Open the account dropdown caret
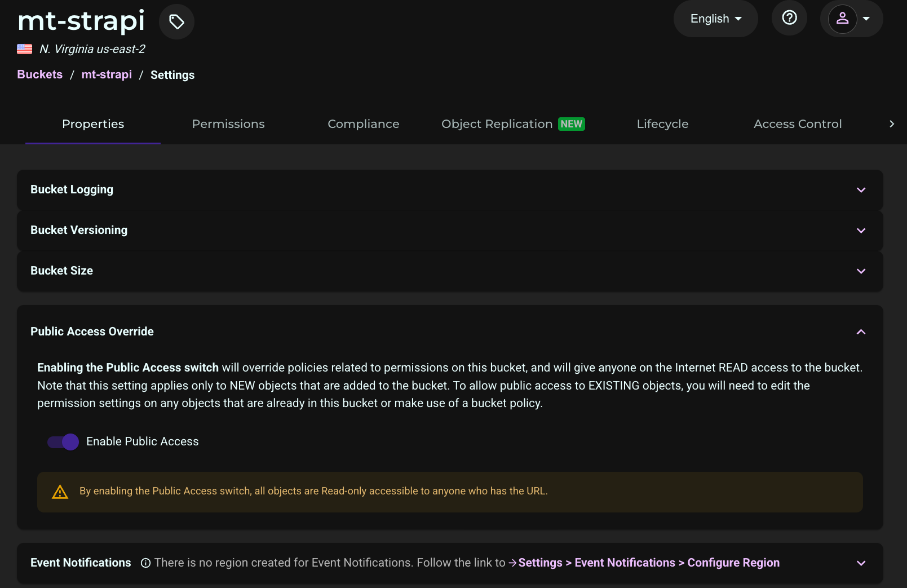Viewport: 907px width, 588px height. click(x=866, y=19)
